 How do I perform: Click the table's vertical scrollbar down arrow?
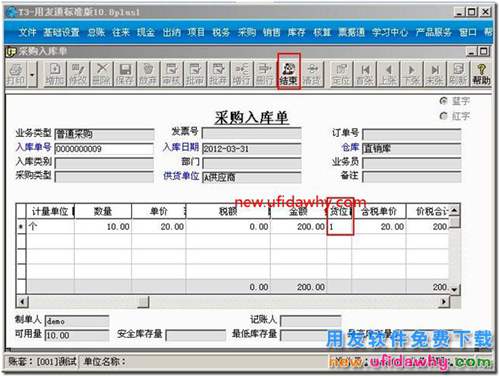[x=455, y=290]
